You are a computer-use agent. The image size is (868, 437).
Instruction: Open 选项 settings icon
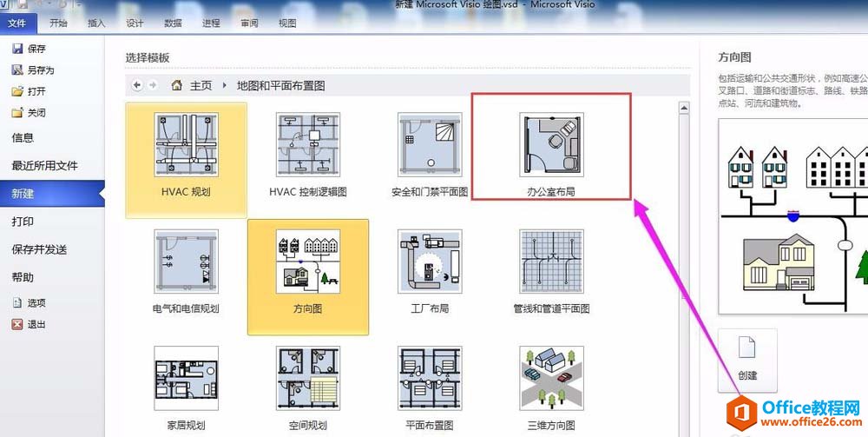(17, 303)
